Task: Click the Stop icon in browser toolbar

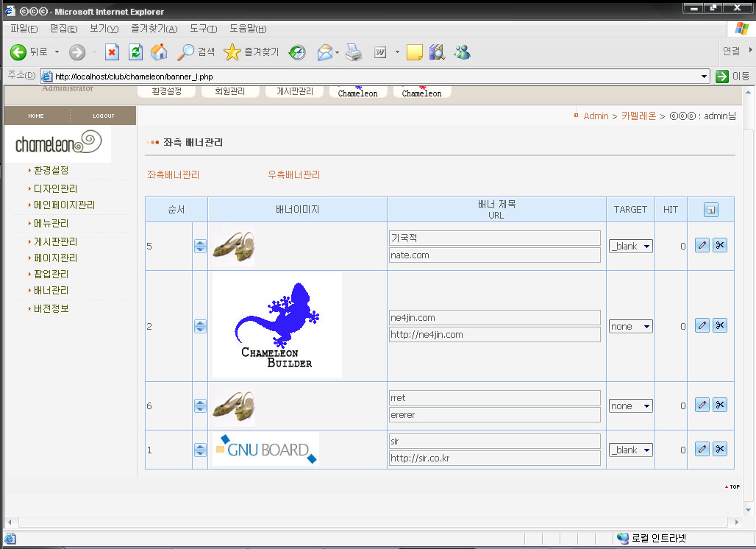Action: (112, 52)
